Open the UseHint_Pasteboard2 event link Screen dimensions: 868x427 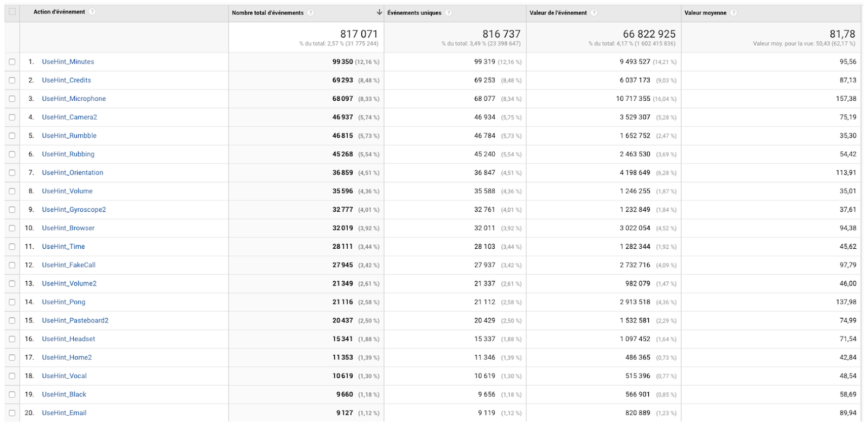(75, 321)
